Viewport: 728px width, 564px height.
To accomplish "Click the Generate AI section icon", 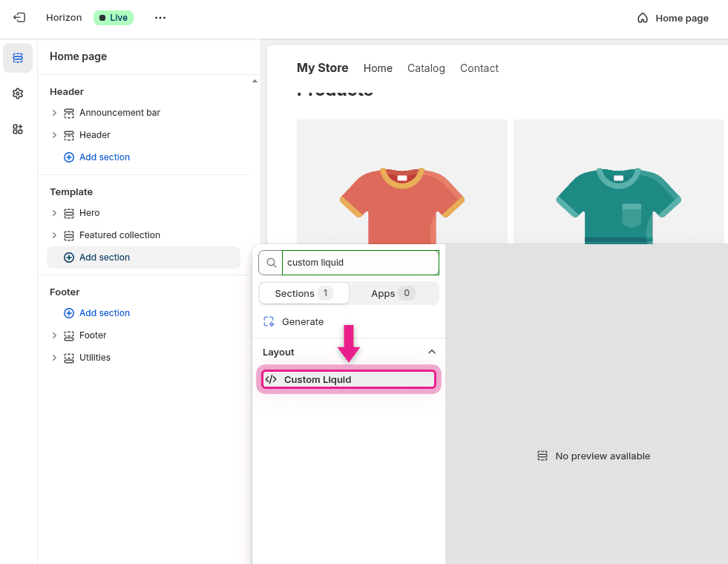I will [x=269, y=321].
